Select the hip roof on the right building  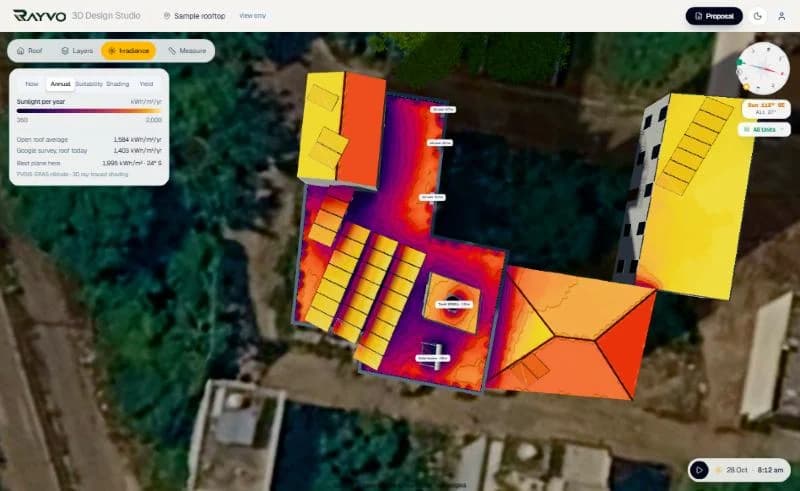click(x=569, y=332)
